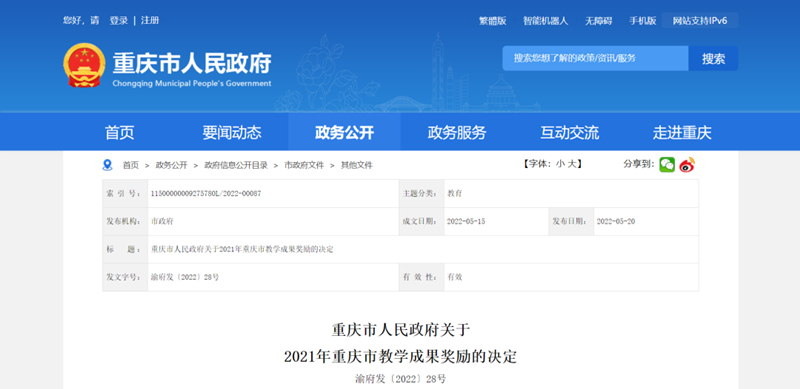Screen dimensions: 800x389
Task: Go to 首页 in main navigation
Action: click(119, 133)
